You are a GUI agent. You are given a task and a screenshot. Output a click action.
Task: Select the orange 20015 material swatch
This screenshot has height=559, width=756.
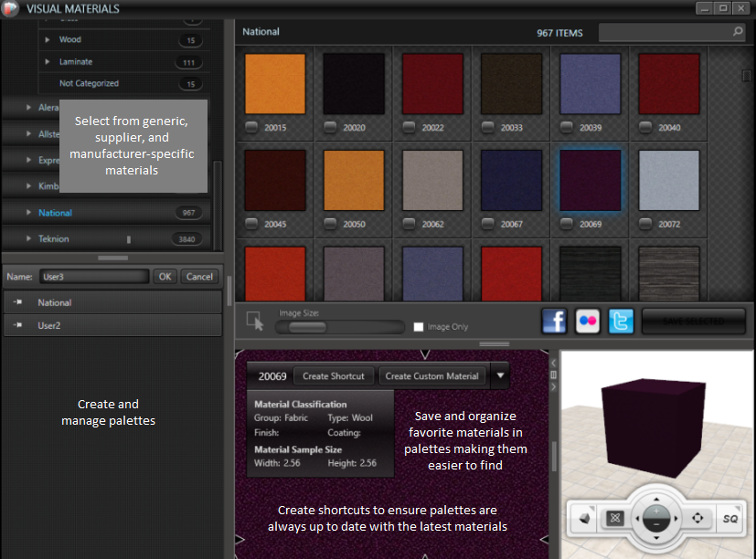[275, 84]
